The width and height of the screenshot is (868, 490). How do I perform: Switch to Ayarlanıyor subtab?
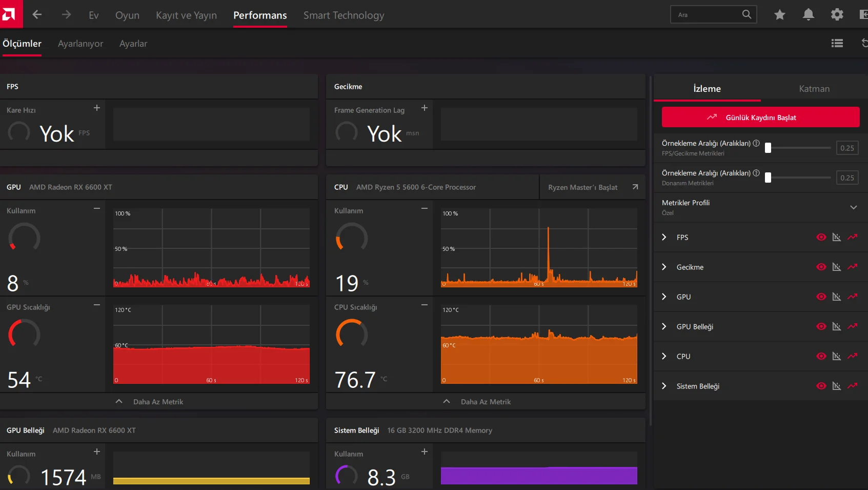[x=80, y=44]
